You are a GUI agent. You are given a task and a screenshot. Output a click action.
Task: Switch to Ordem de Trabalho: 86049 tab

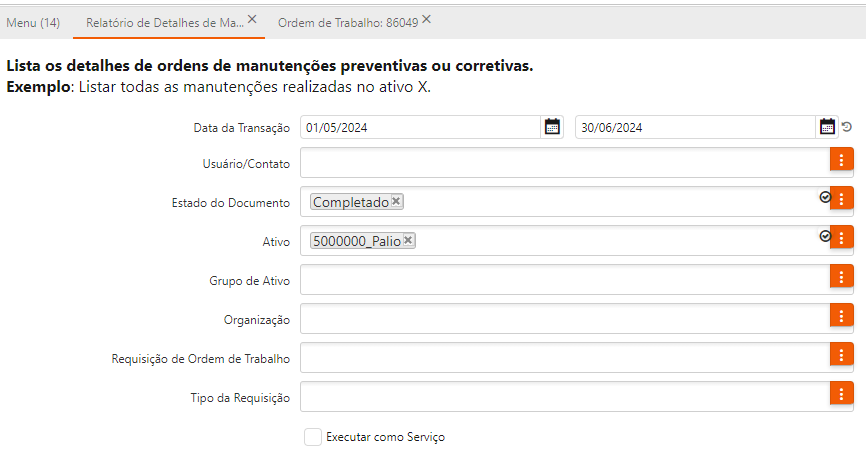[348, 23]
